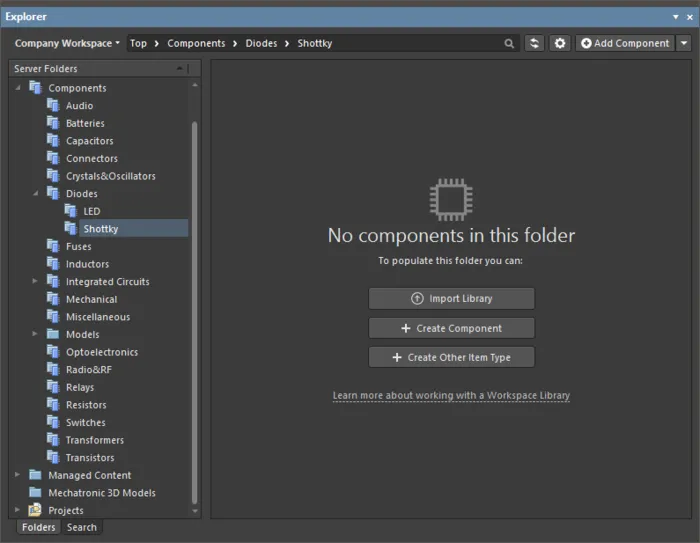Expand the Integrated Circuits node
The width and height of the screenshot is (700, 543).
coord(35,281)
